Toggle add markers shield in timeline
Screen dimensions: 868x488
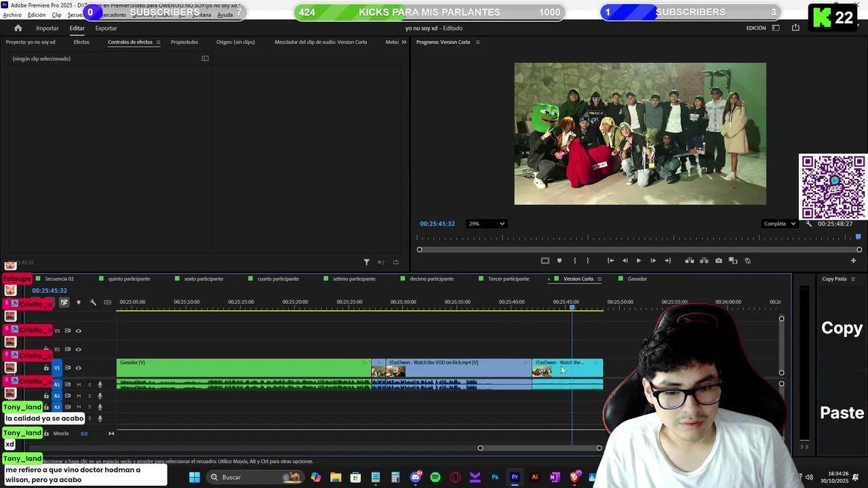pos(79,302)
